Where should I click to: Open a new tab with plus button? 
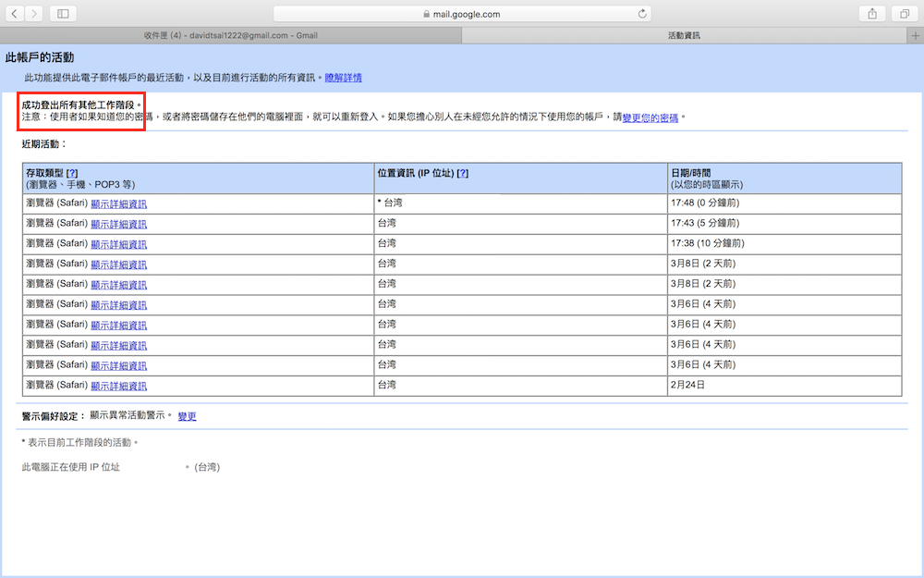coord(915,35)
